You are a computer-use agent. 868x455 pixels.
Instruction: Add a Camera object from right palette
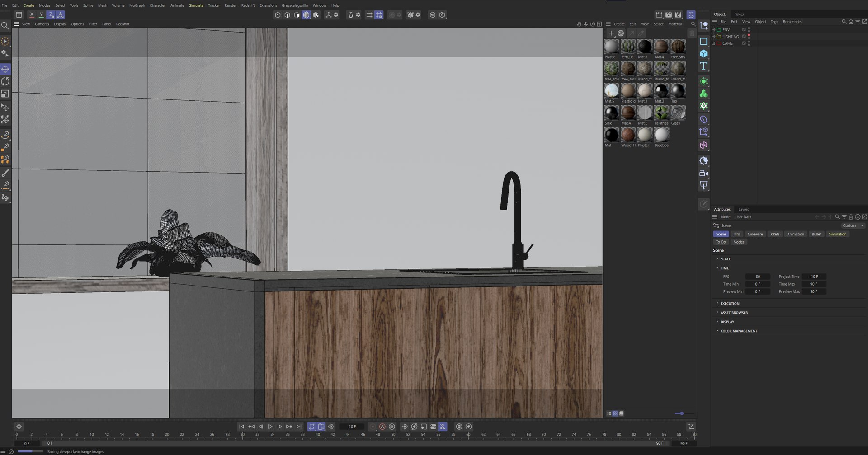click(x=703, y=173)
